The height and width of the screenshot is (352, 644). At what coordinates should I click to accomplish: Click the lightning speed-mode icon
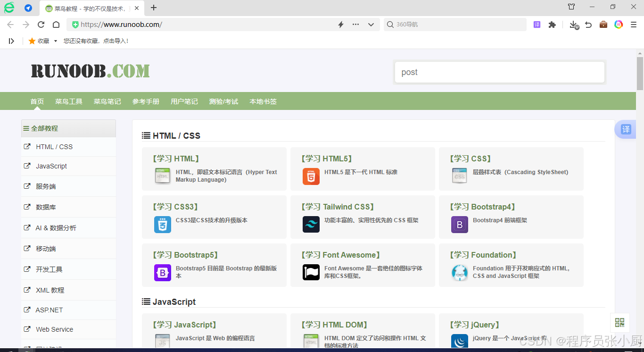pos(341,25)
